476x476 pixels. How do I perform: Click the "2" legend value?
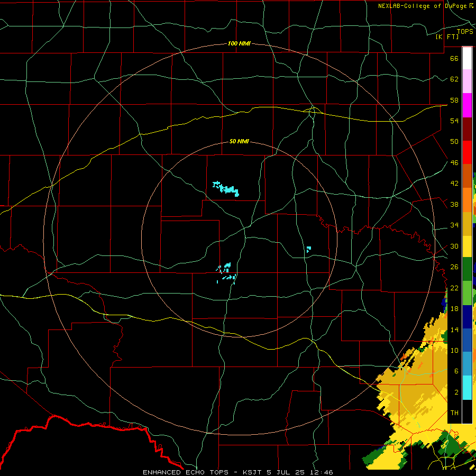tap(456, 392)
